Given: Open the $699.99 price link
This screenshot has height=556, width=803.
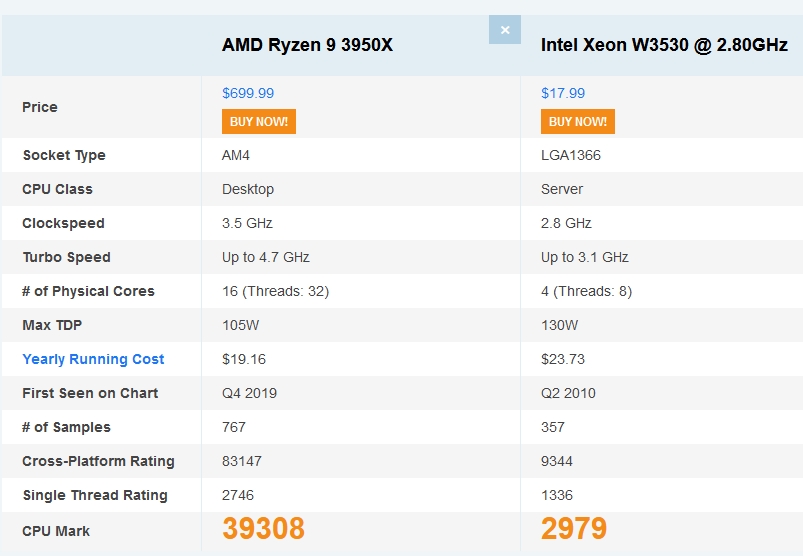Looking at the screenshot, I should (x=248, y=93).
